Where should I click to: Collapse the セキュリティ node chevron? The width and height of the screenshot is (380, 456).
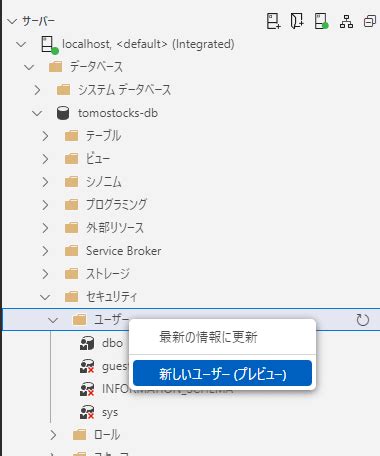pyautogui.click(x=45, y=297)
